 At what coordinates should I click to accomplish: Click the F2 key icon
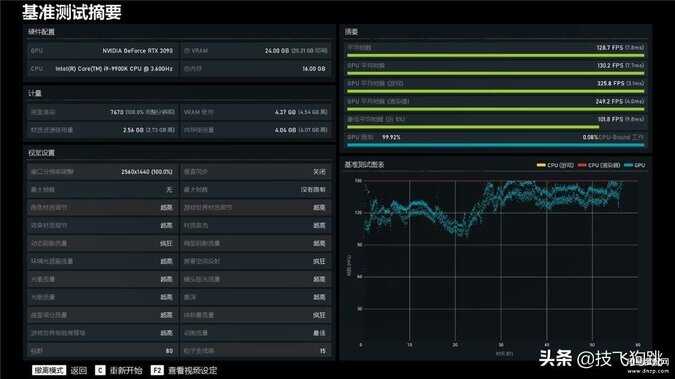point(157,370)
